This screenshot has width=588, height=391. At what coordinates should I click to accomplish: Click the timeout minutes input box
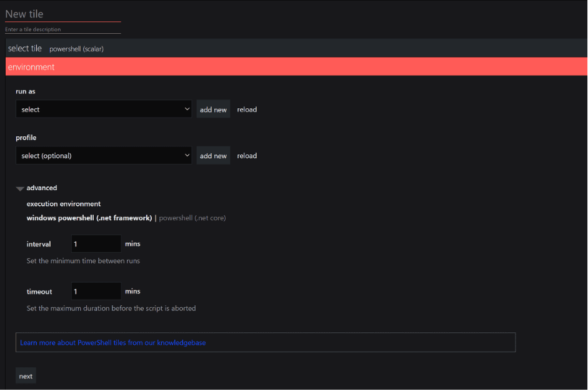tap(95, 292)
